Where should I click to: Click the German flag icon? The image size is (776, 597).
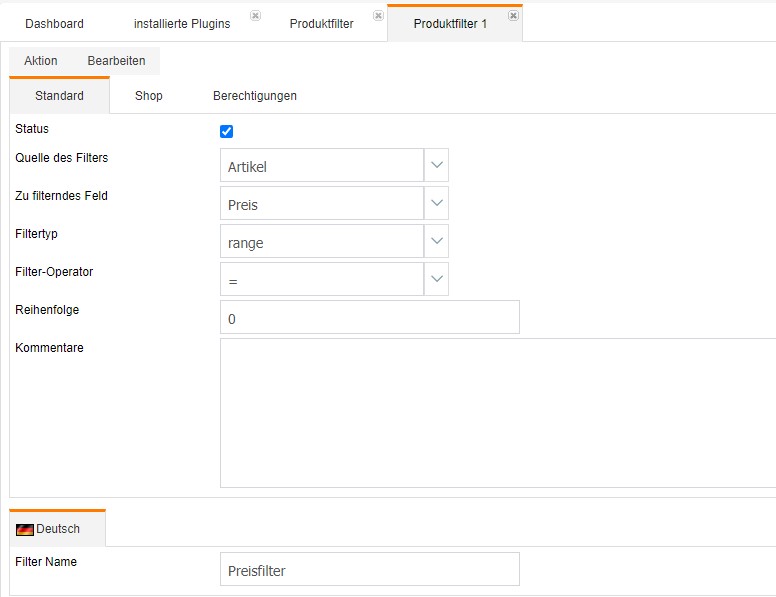25,530
